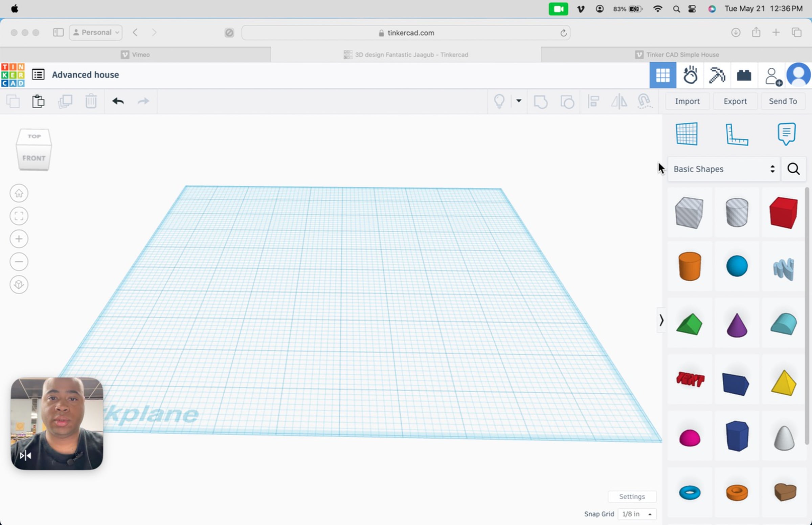Open the Workplane tool
Image resolution: width=812 pixels, height=525 pixels.
[x=686, y=134]
